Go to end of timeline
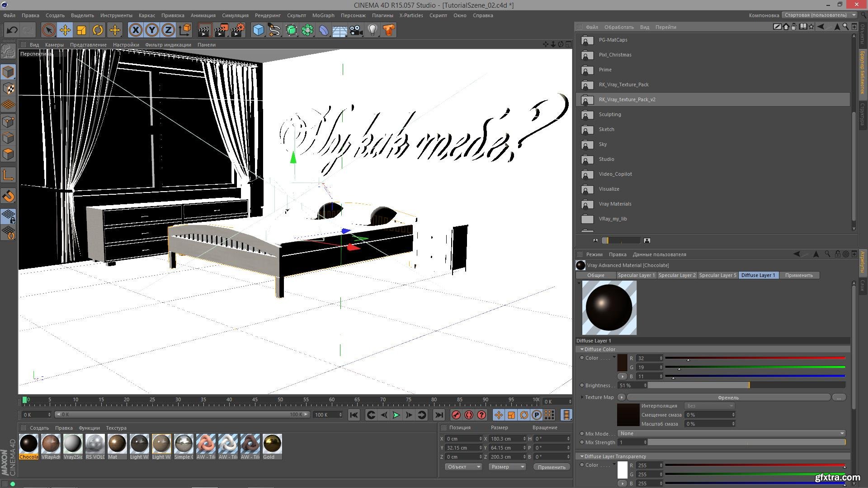 439,415
